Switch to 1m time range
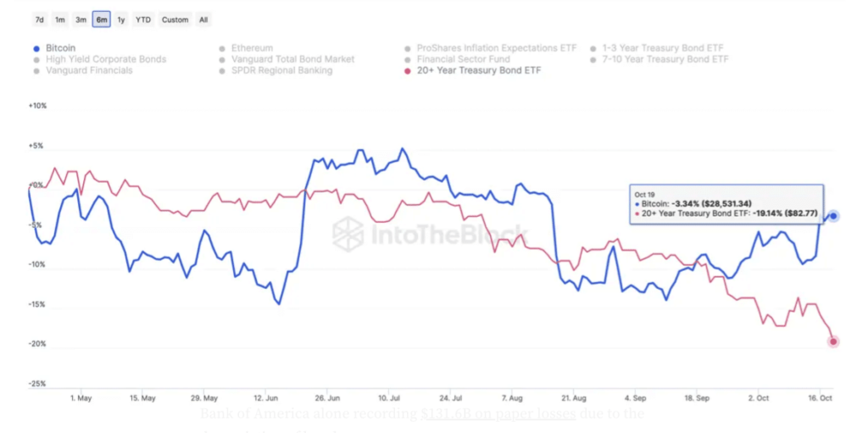Viewport: 868px width, 433px height. click(x=60, y=19)
